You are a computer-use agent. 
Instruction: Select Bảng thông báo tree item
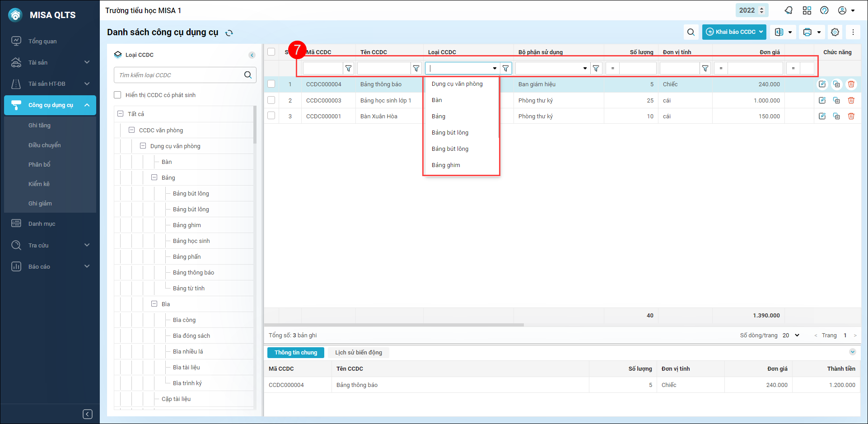pyautogui.click(x=194, y=272)
